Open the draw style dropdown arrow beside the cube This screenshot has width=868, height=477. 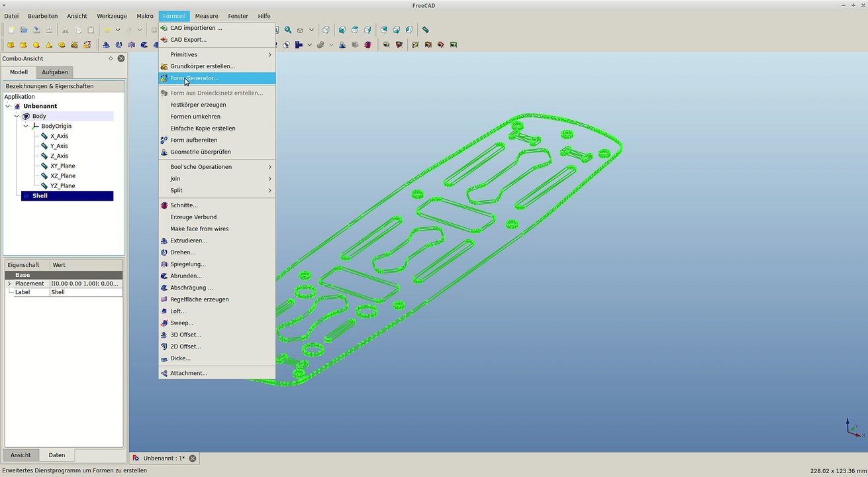point(311,30)
